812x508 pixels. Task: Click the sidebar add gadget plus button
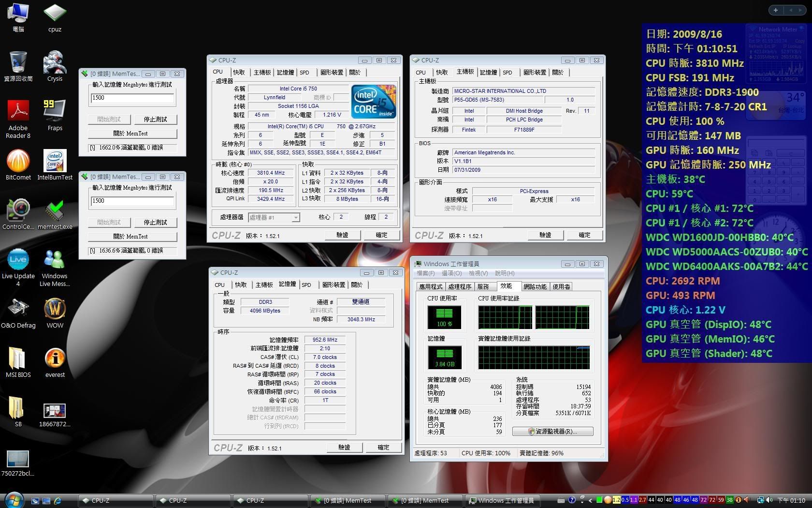click(776, 10)
